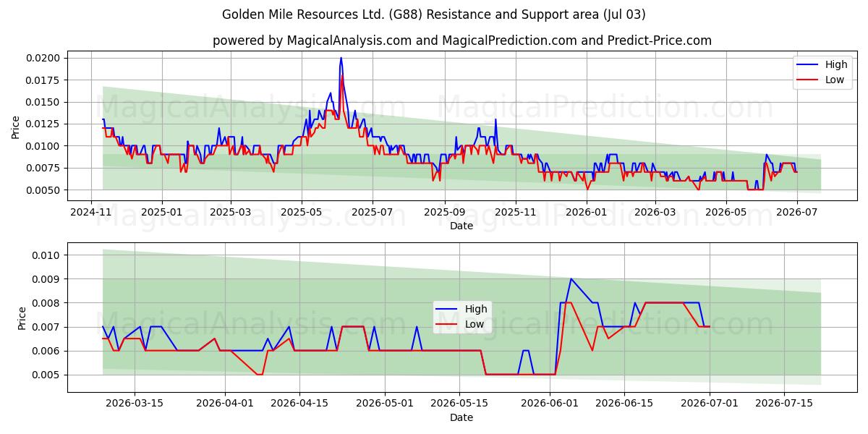This screenshot has width=868, height=434.
Task: Click the 0.009 peak in the bottom chart
Action: 571,278
